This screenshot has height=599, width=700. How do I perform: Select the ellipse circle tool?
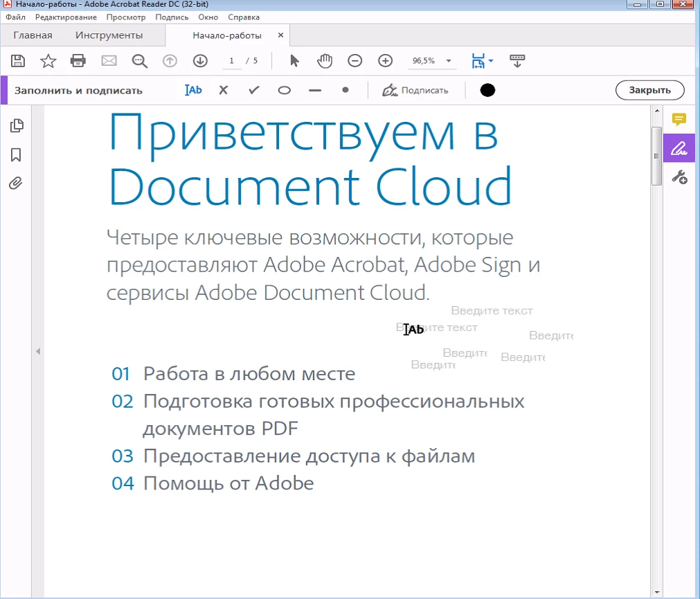(285, 91)
